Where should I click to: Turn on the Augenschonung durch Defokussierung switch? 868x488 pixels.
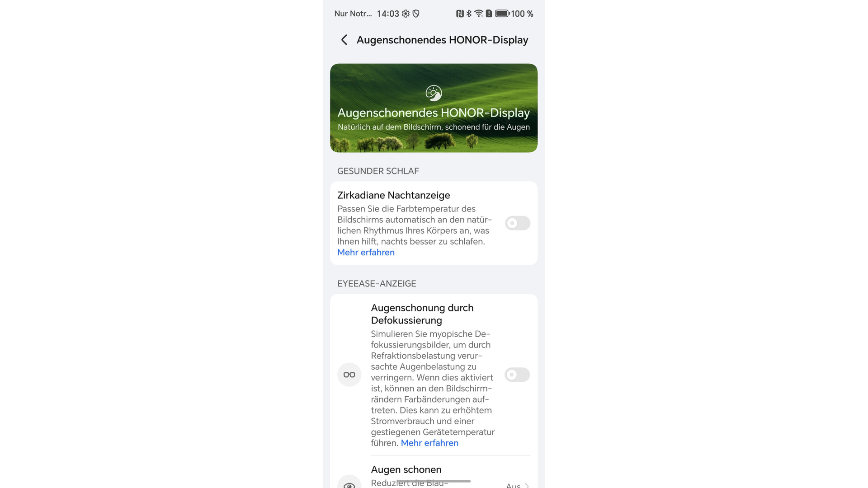[x=517, y=375]
